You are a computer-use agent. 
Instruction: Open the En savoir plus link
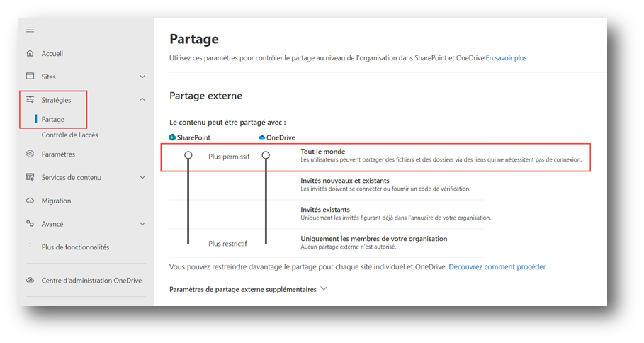(506, 58)
